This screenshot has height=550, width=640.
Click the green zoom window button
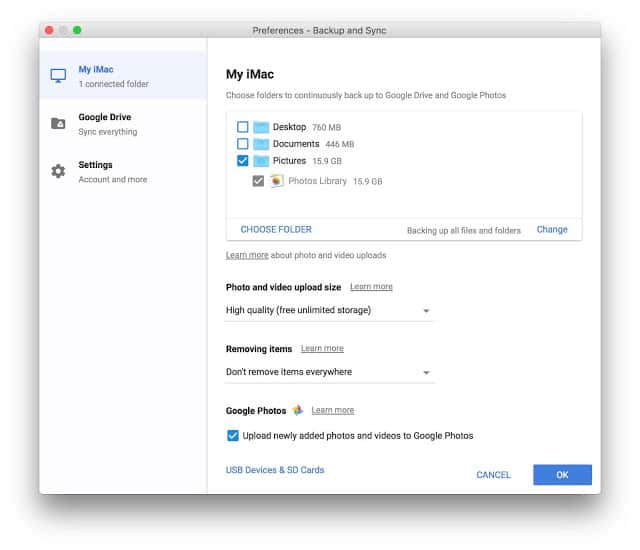(77, 30)
